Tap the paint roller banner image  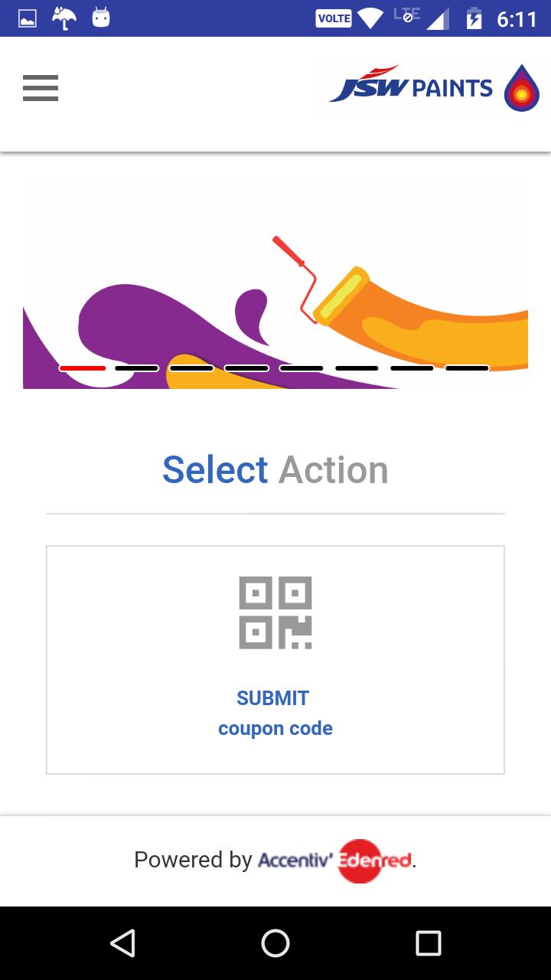click(275, 291)
